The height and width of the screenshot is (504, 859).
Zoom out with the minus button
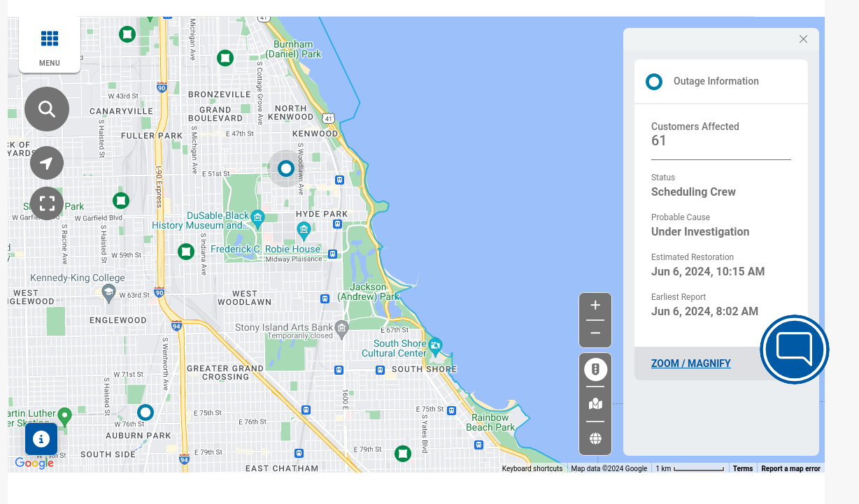[595, 333]
